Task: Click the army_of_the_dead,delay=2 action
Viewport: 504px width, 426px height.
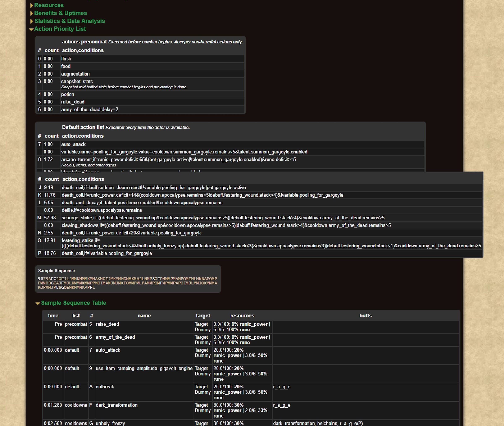Action: [x=90, y=109]
